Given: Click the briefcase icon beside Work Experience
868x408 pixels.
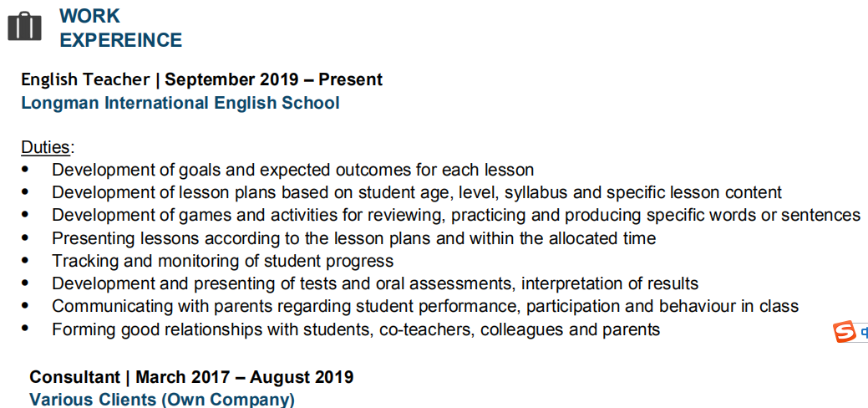Looking at the screenshot, I should pyautogui.click(x=24, y=27).
